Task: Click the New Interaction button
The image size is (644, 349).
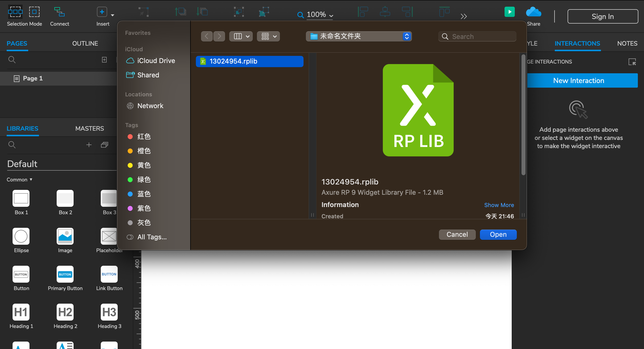Action: (582, 80)
